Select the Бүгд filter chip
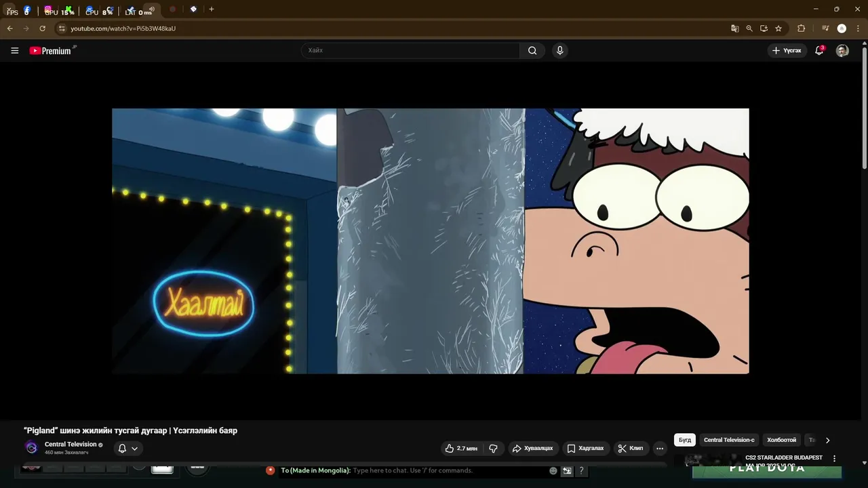Viewport: 868px width, 488px height. click(x=685, y=440)
